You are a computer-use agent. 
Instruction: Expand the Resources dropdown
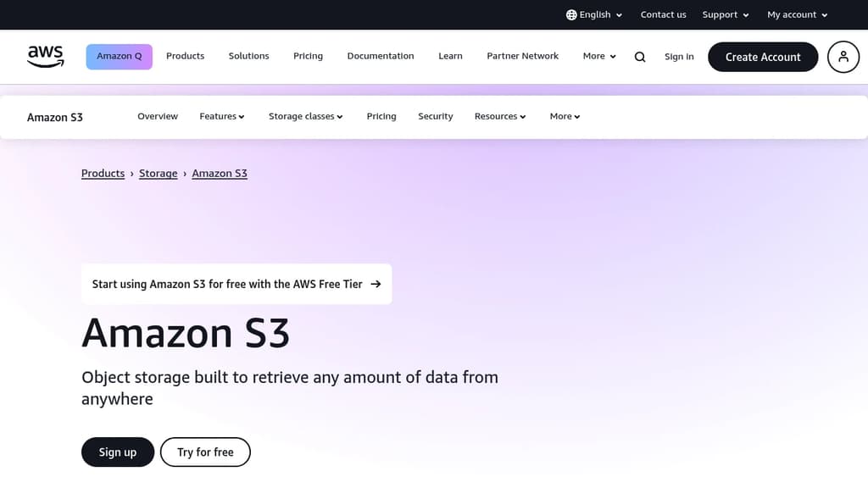point(500,117)
